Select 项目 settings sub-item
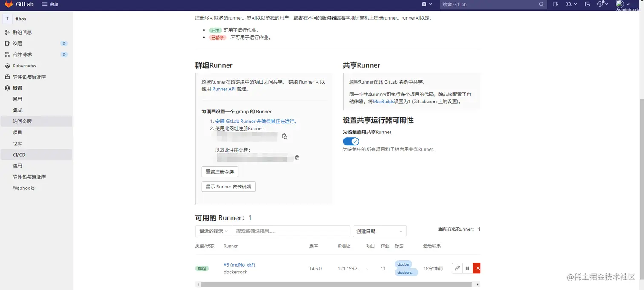Viewport: 644px width, 290px height. pos(17,132)
